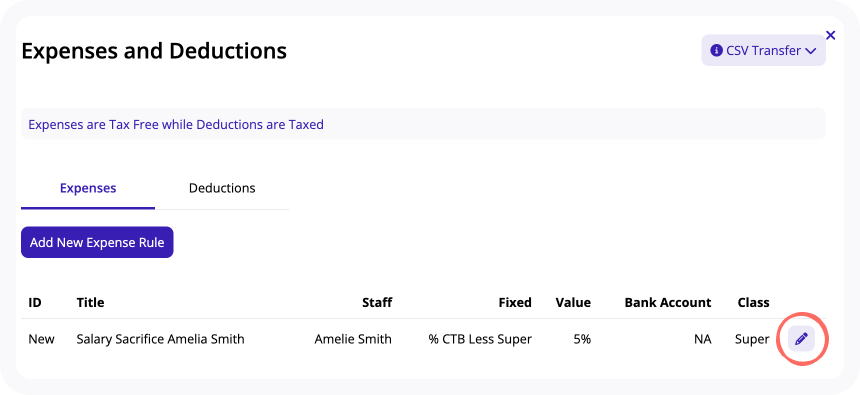Switch to the Deductions tab

point(222,188)
